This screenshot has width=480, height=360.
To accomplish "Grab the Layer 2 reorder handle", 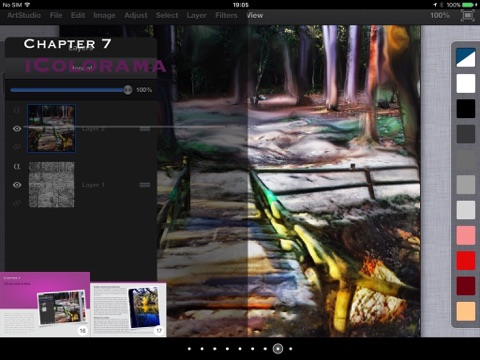I will pyautogui.click(x=145, y=129).
